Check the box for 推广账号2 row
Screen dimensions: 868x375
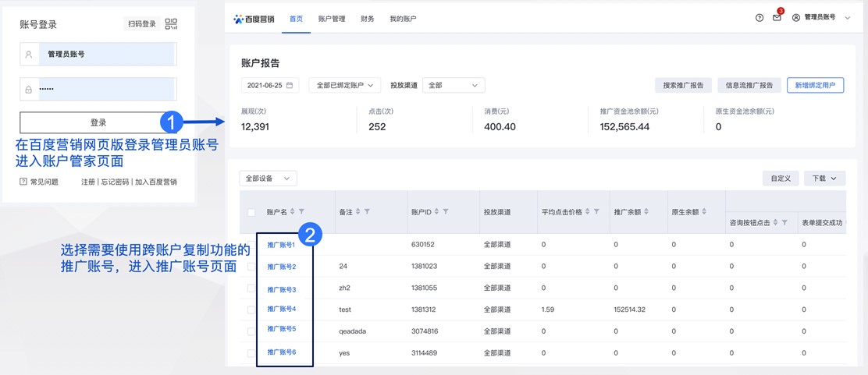pos(251,267)
